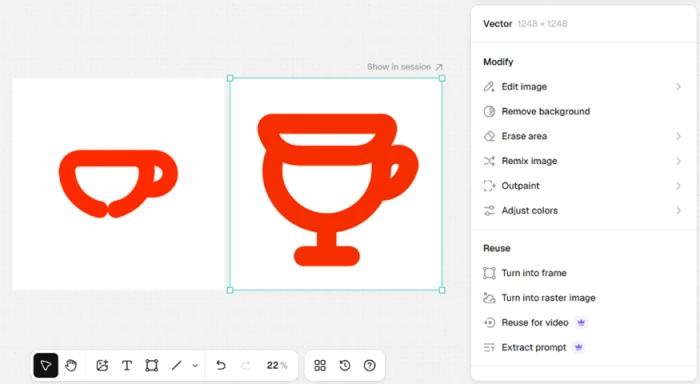This screenshot has height=384, width=700.
Task: Expand the Outpaint chevron
Action: (x=679, y=186)
